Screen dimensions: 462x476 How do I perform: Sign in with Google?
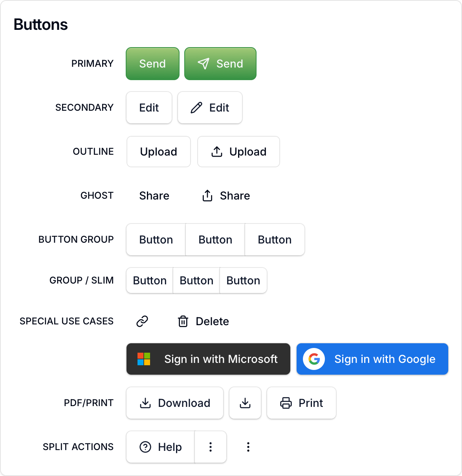tap(372, 359)
